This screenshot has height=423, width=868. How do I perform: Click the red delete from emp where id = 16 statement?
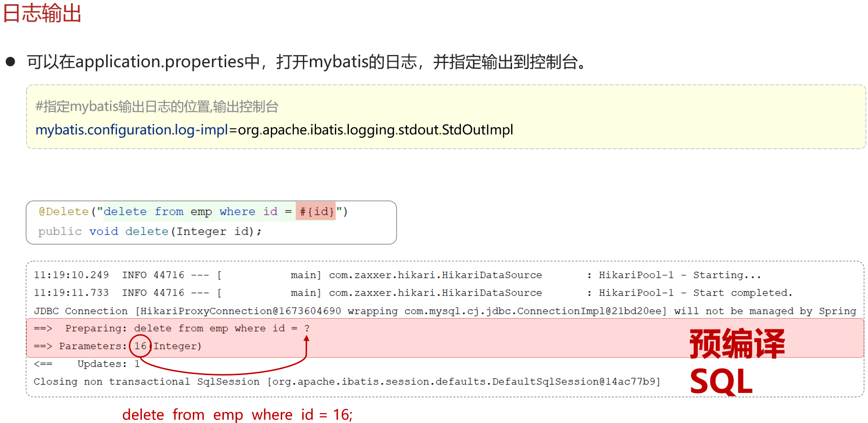(x=237, y=415)
